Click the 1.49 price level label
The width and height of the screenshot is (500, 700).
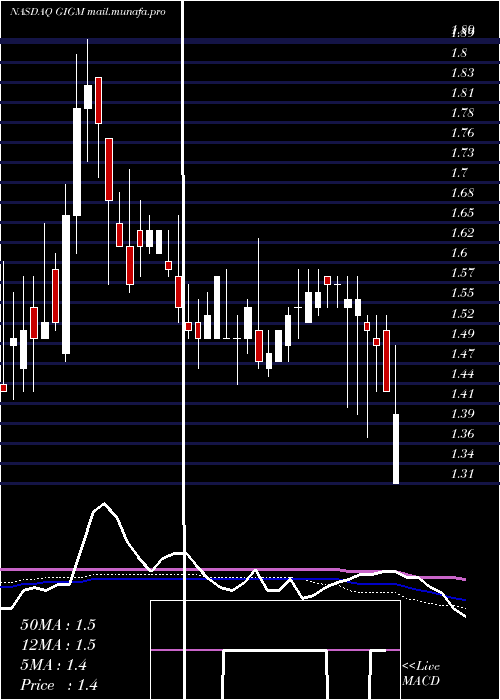pos(462,333)
